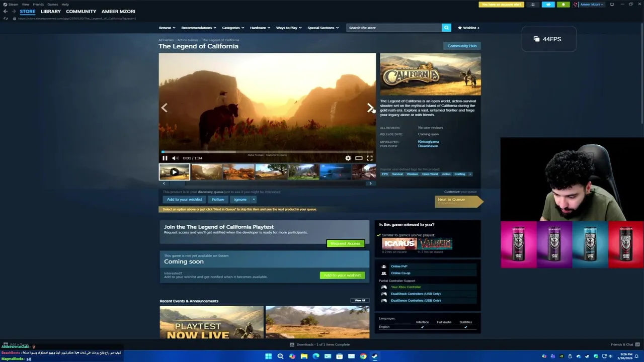This screenshot has width=644, height=362.
Task: Open Google Chrome from taskbar
Action: 363,356
